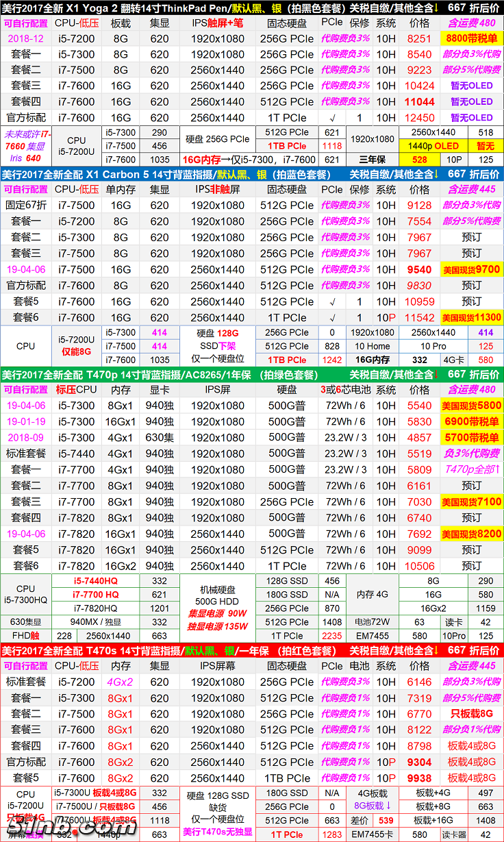504x842 pixels.
Task: Select the blue X1 Carbon 5 header
Action: (251, 174)
